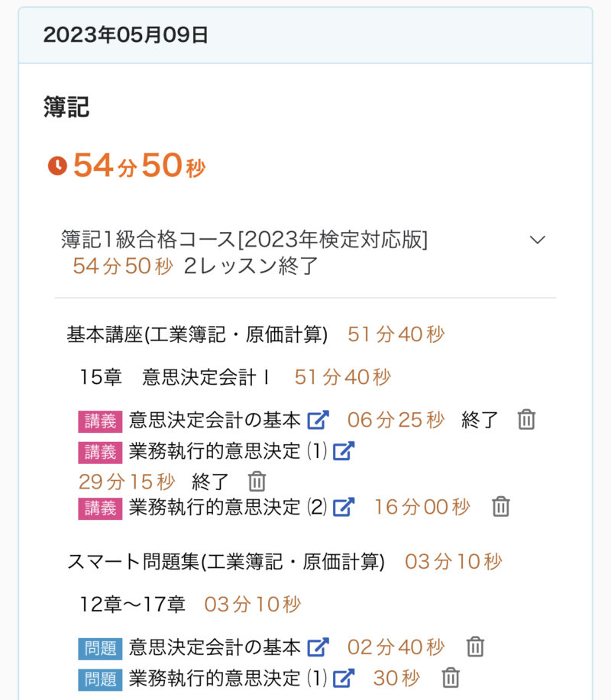Delete the 06分25秒 lecture record
611x700 pixels.
coord(526,420)
